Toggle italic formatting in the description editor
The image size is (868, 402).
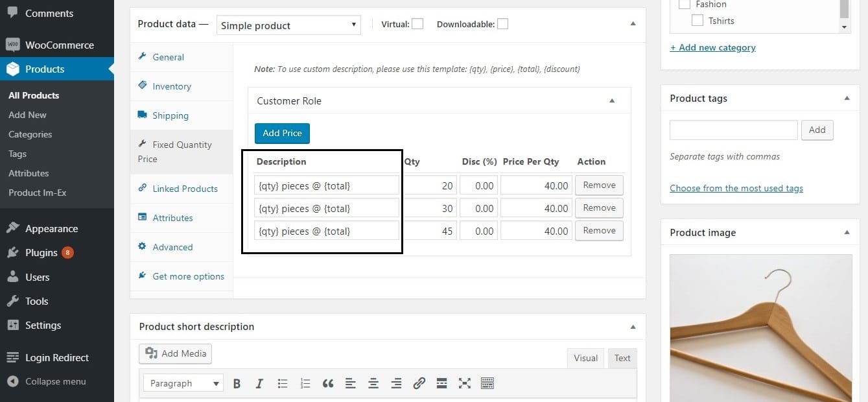point(259,383)
